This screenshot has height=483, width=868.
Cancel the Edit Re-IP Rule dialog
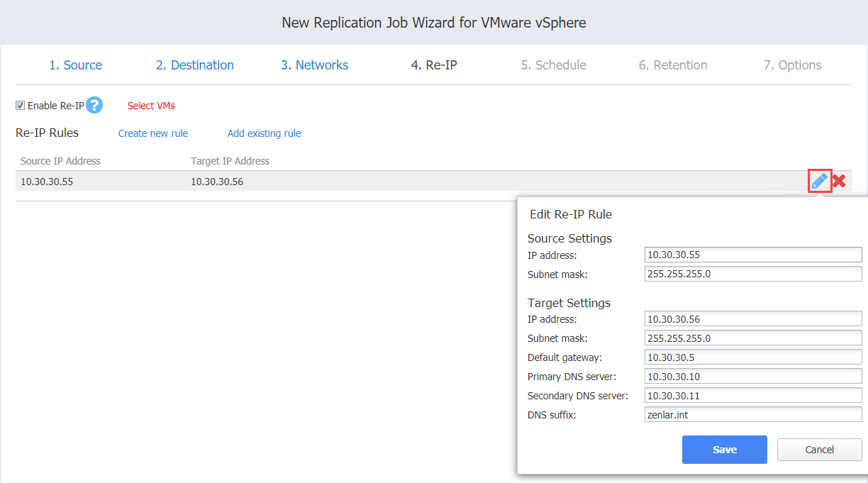coord(820,450)
